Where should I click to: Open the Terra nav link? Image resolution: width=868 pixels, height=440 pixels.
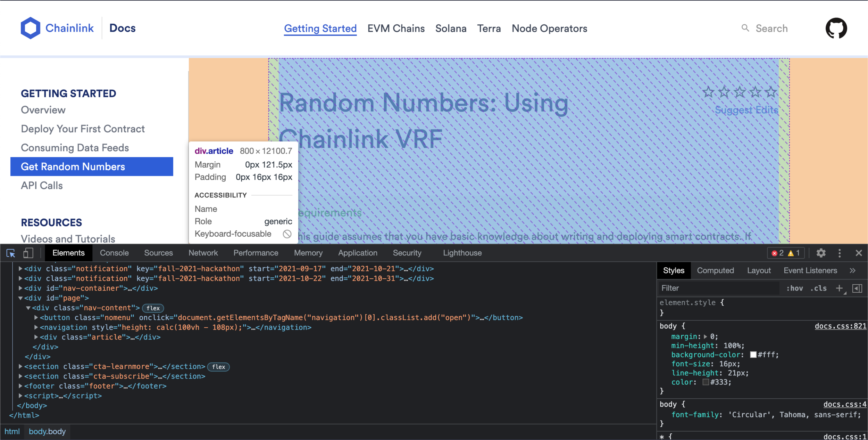[489, 28]
